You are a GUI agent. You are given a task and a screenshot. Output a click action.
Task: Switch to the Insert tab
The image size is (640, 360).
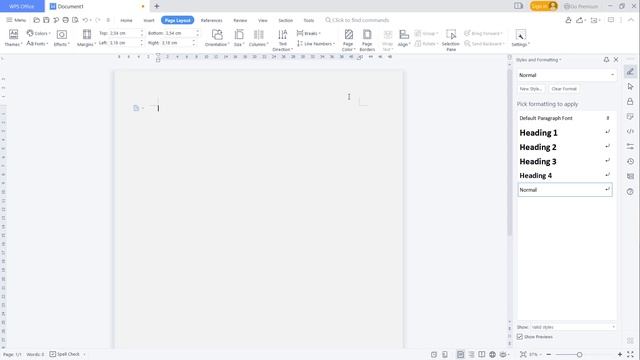[149, 20]
